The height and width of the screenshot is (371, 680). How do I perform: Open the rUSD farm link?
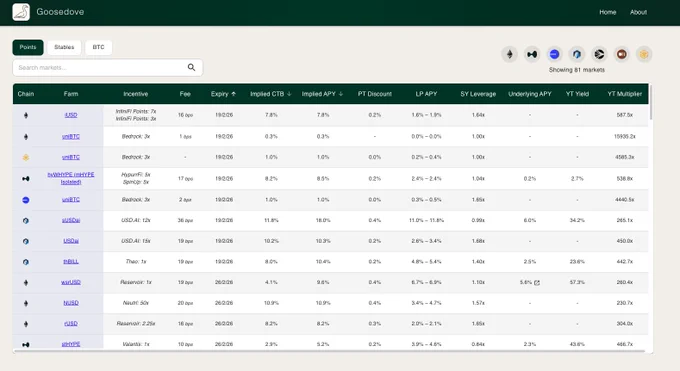[x=71, y=323]
